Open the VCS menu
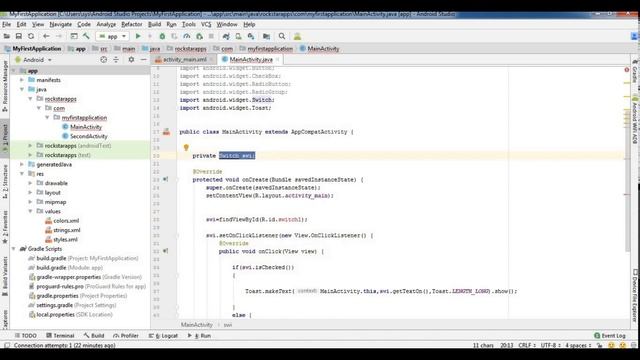Screen dimensions: 640x360 206,24
